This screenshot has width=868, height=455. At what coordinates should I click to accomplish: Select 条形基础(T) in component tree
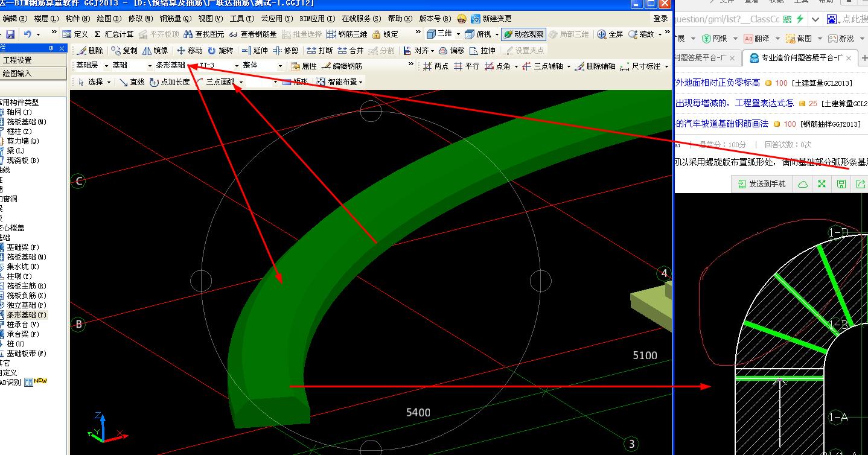27,315
